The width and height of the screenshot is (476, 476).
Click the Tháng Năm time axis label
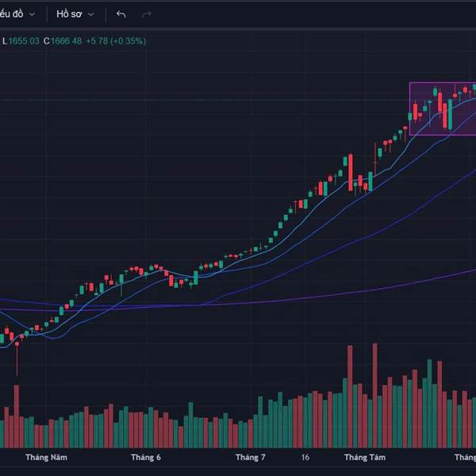(x=47, y=457)
